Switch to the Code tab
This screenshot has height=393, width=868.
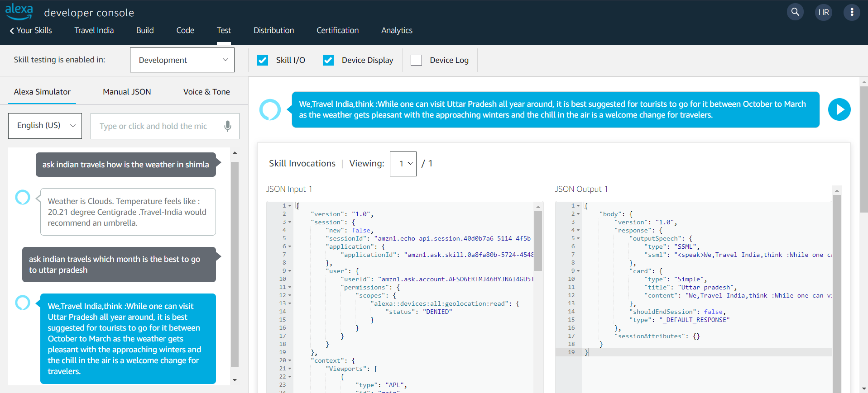point(185,30)
